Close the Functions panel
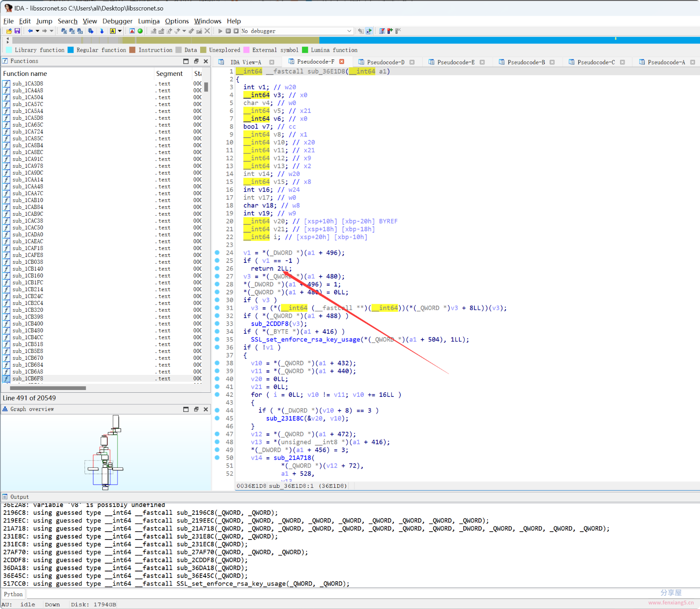Image resolution: width=700 pixels, height=609 pixels. [x=206, y=61]
